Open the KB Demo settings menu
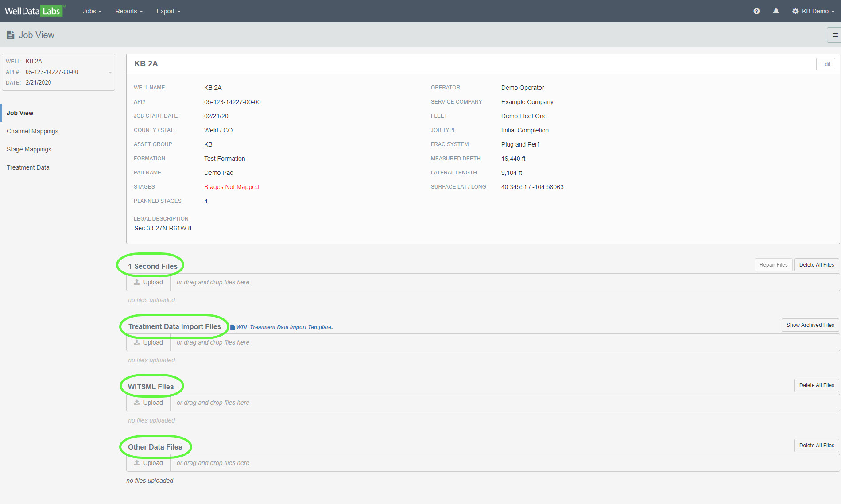This screenshot has height=504, width=841. coord(813,11)
